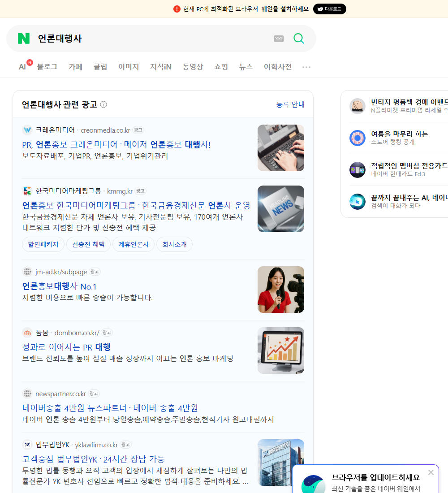Click the creonmedia.co.kr URL text

point(105,130)
